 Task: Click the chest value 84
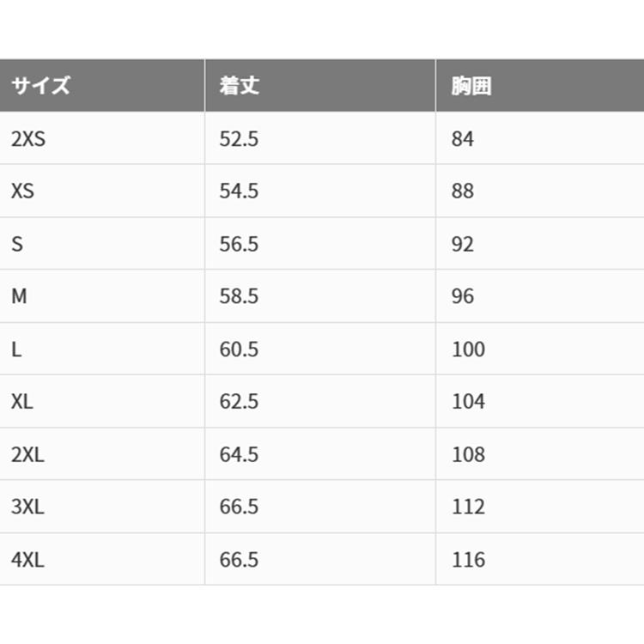point(463,139)
